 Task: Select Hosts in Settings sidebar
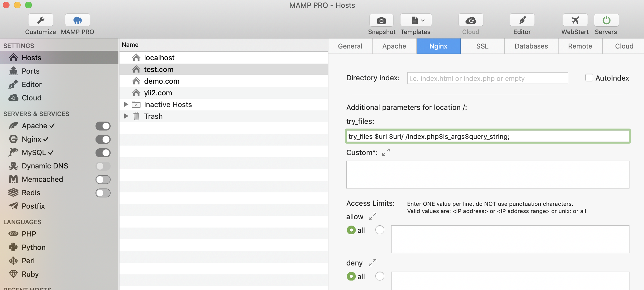[x=59, y=57]
